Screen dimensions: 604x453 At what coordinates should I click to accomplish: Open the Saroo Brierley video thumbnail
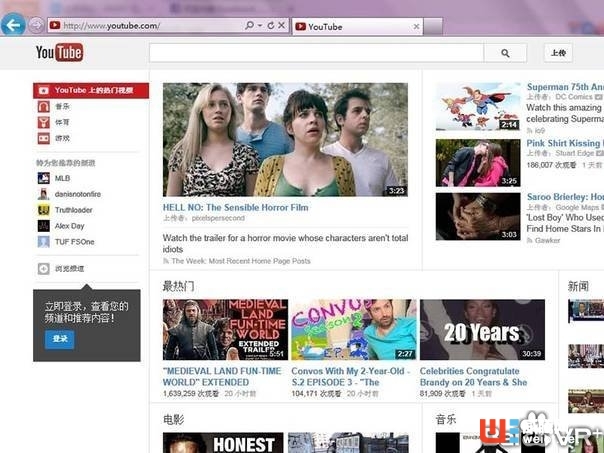pos(478,216)
